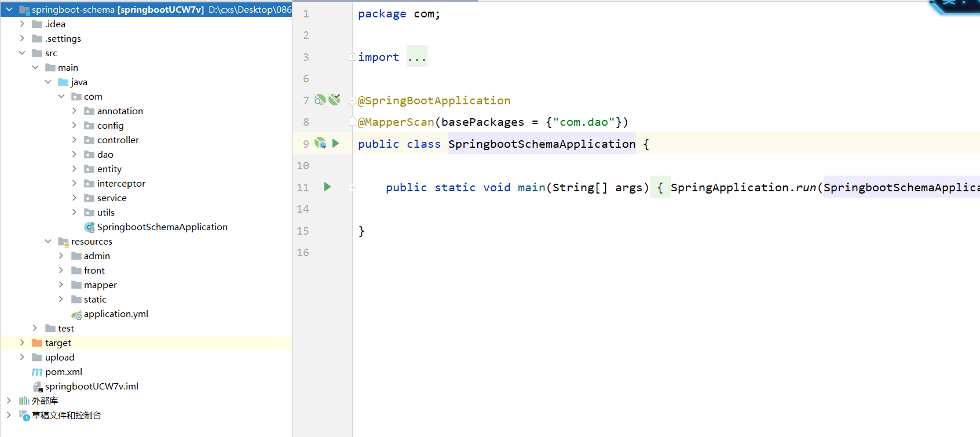This screenshot has width=980, height=437.
Task: Click the main method name in the editor
Action: [532, 187]
